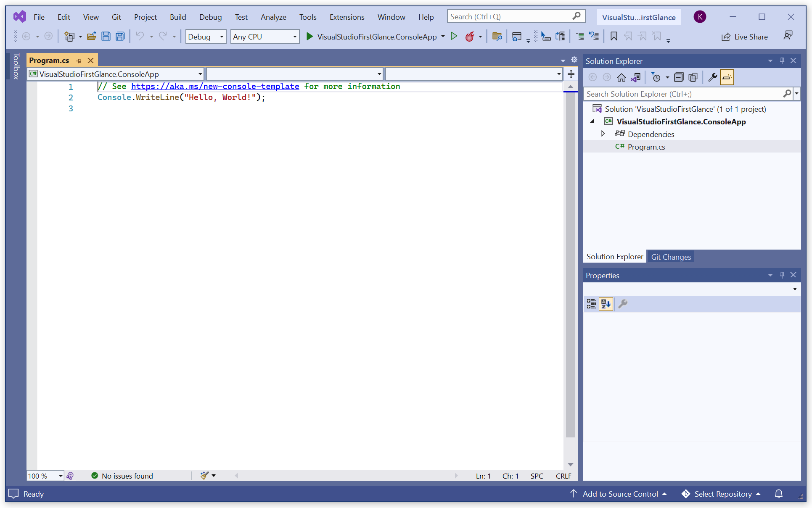Screen dimensions: 812x508
Task: Toggle Preview Selected Items in Solution Explorer
Action: (727, 77)
